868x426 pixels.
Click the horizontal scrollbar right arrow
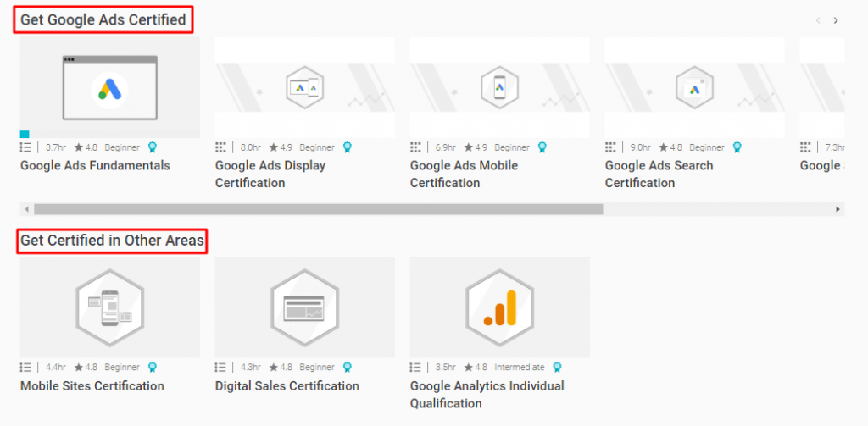tap(838, 209)
